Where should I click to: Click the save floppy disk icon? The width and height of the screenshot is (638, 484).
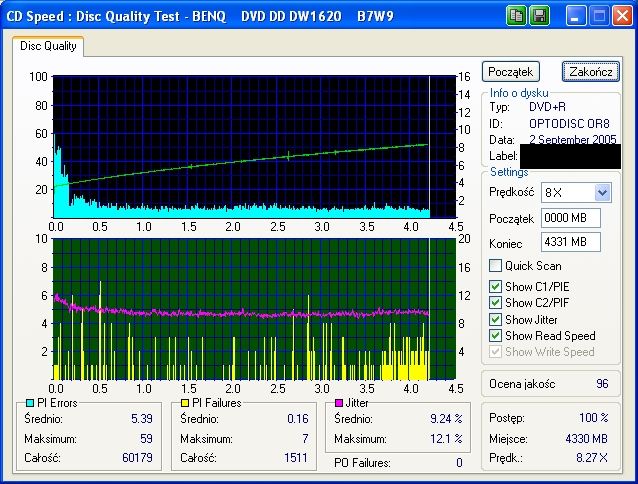pos(540,16)
